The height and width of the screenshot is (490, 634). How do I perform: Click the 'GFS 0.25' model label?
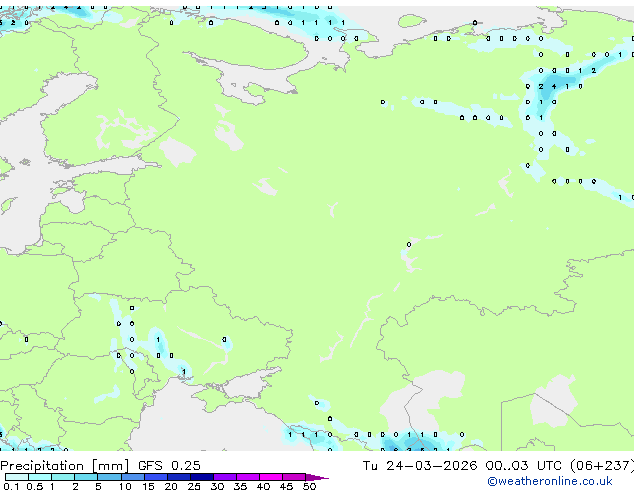(169, 465)
